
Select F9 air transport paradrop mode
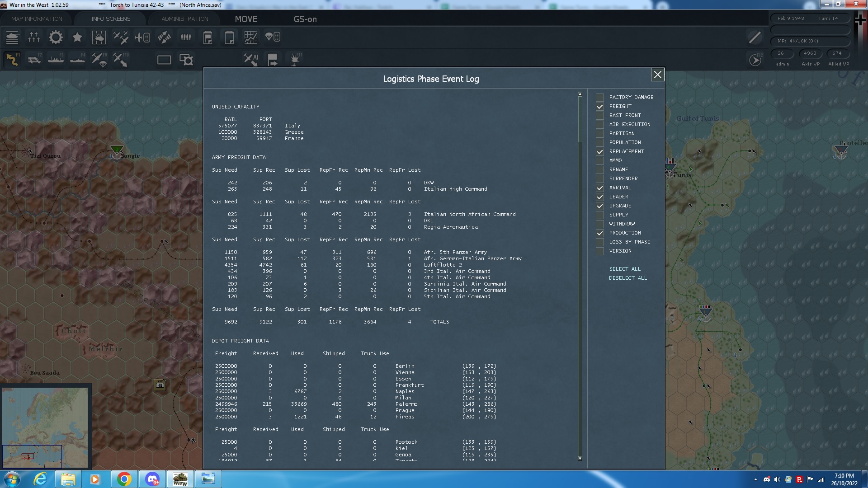pyautogui.click(x=99, y=60)
